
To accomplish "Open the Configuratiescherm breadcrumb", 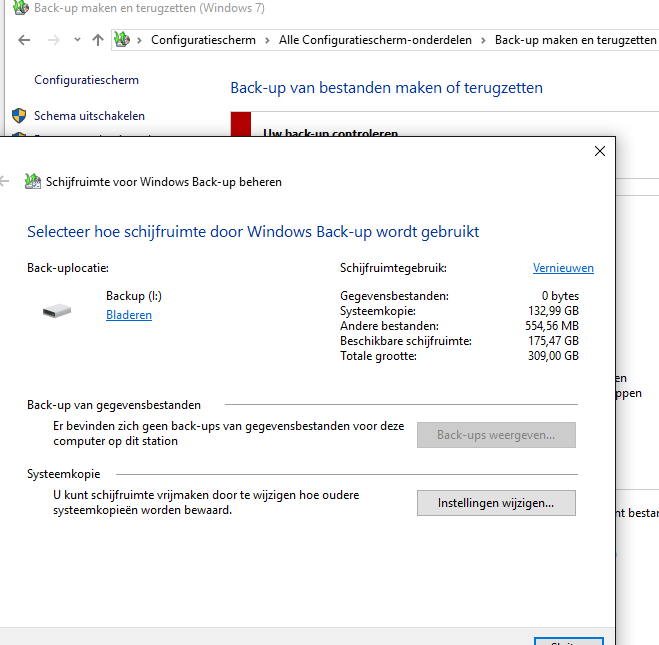I will tap(203, 40).
